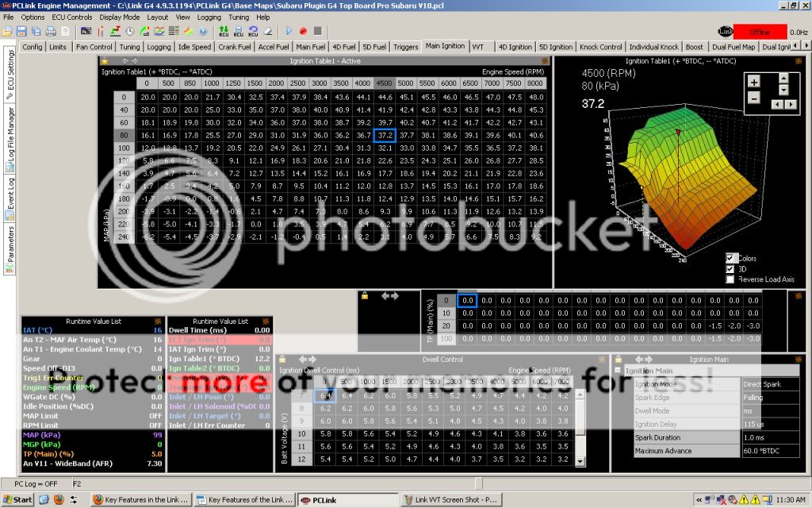Image resolution: width=812 pixels, height=508 pixels.
Task: Uncheck the 3D checkbox
Action: point(730,268)
